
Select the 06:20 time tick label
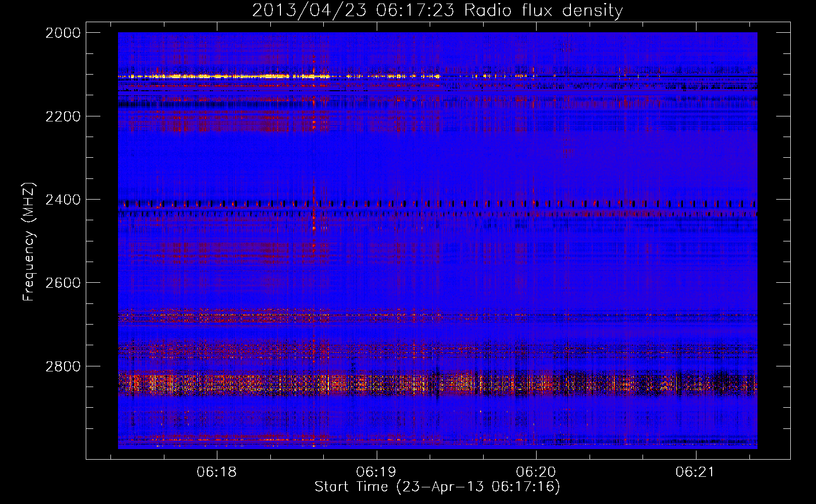[536, 472]
